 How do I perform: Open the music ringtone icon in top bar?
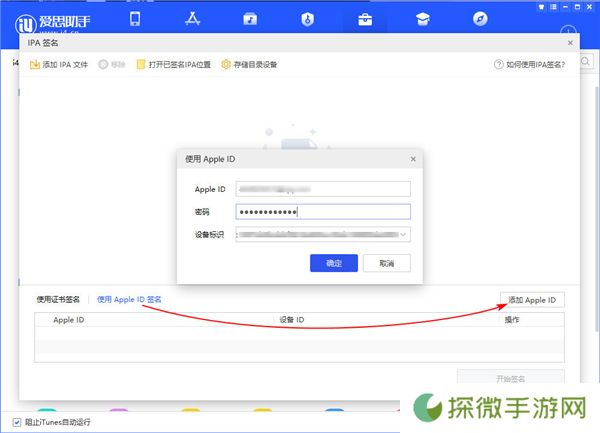(250, 19)
